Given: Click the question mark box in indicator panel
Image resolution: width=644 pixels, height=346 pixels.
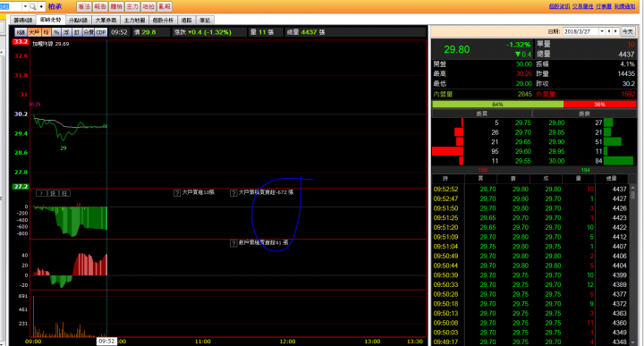Looking at the screenshot, I should coord(41,193).
